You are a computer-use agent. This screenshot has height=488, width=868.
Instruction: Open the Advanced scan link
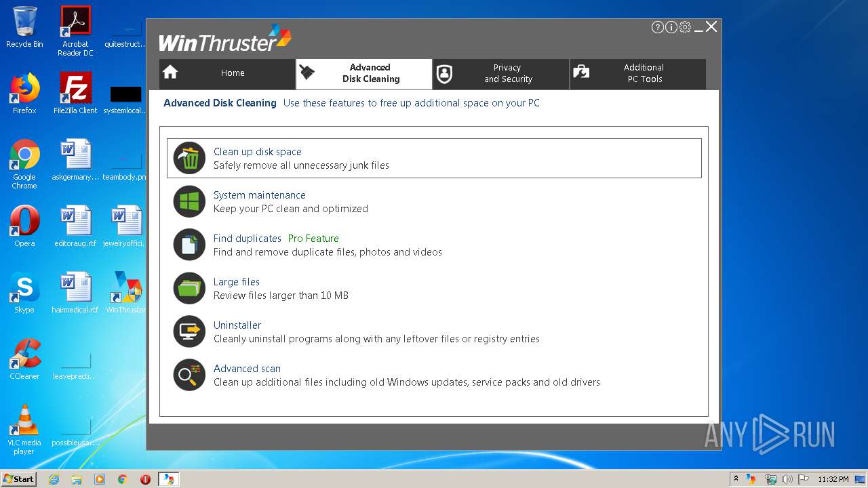click(x=247, y=369)
